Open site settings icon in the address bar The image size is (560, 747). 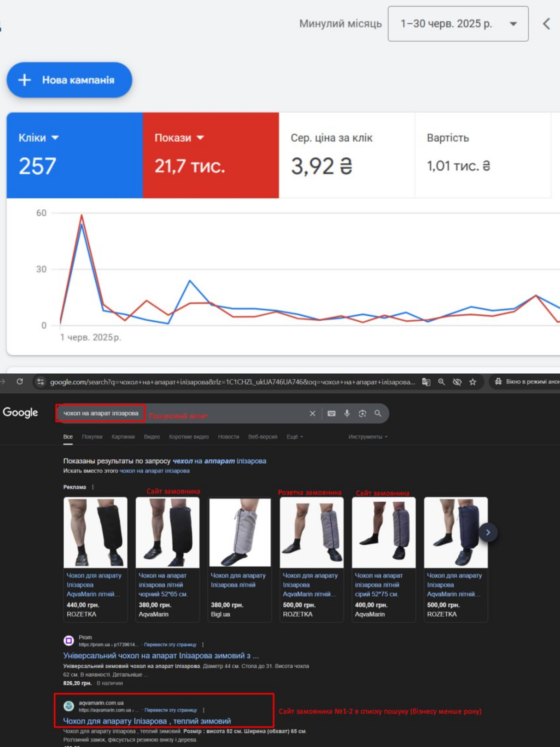pyautogui.click(x=40, y=382)
